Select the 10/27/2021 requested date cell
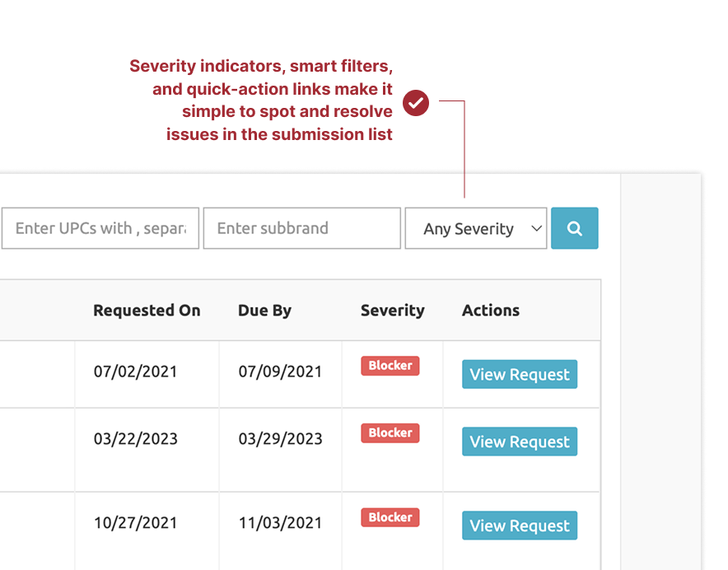The image size is (728, 570). pos(135,523)
